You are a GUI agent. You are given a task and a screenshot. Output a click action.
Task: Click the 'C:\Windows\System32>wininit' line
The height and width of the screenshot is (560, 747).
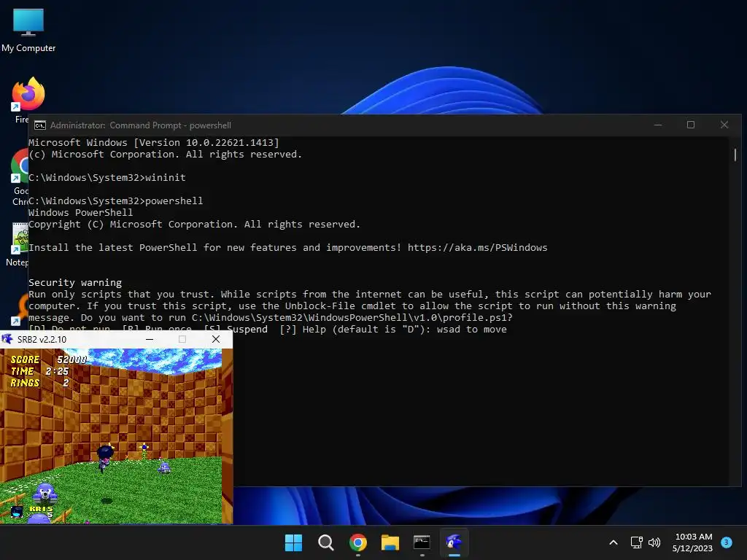pyautogui.click(x=107, y=178)
